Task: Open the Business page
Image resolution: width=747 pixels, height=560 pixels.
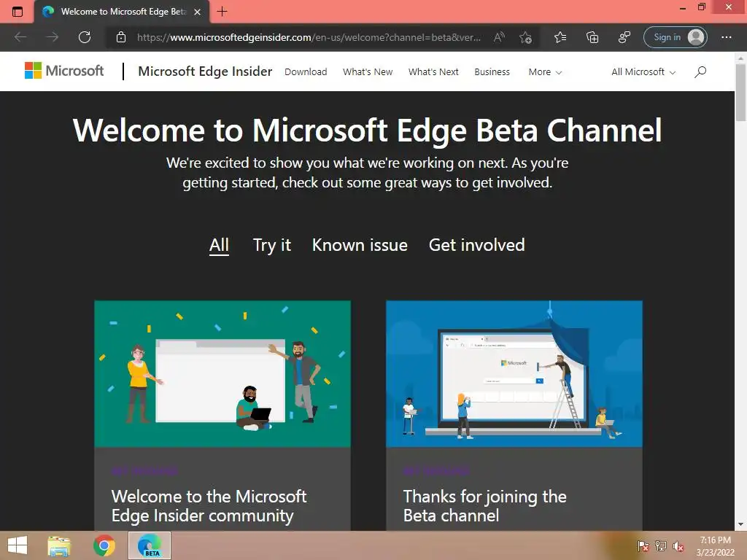Action: [492, 72]
